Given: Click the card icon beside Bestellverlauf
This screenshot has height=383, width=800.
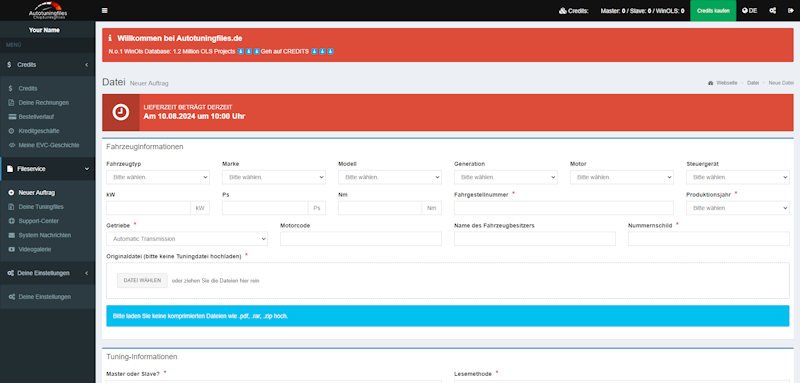Looking at the screenshot, I should pos(12,117).
